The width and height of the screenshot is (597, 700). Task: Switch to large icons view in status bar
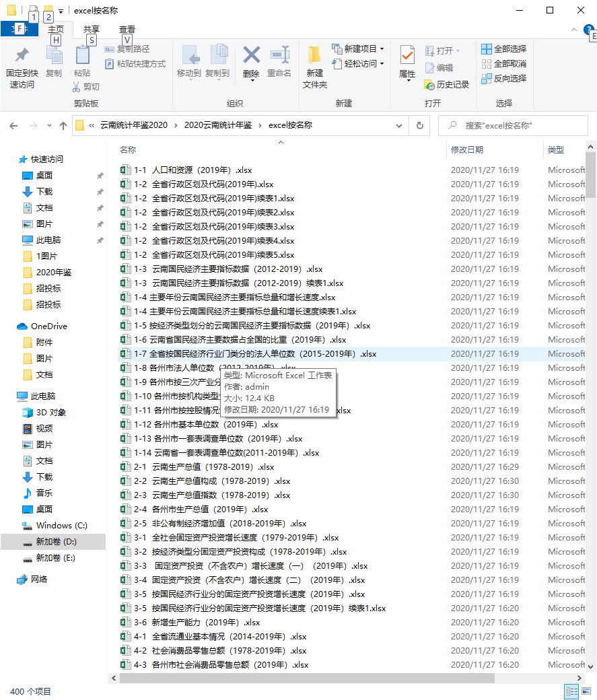(x=586, y=691)
